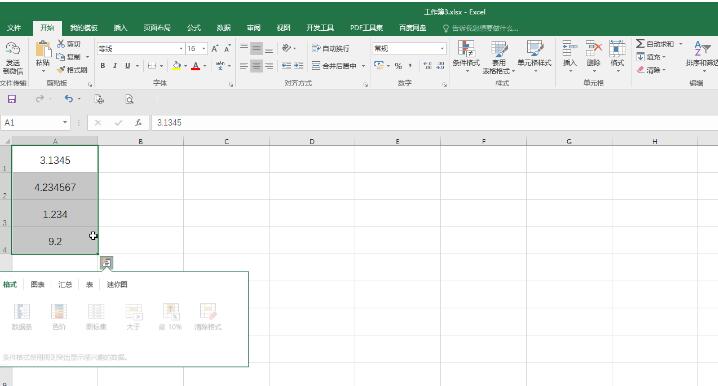Toggle Align Left horizontal alignment
718x386 pixels.
[x=244, y=66]
